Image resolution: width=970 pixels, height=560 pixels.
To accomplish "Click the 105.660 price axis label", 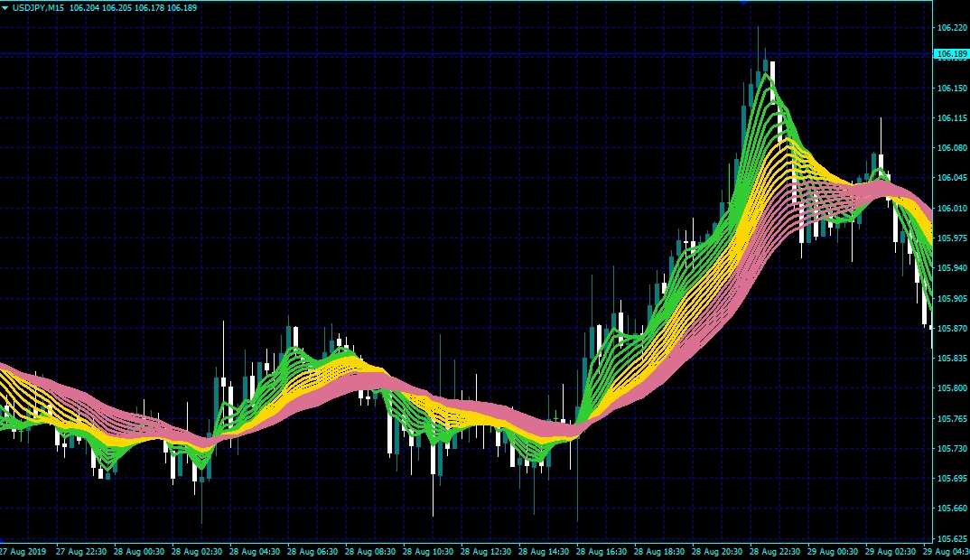I will click(x=952, y=508).
